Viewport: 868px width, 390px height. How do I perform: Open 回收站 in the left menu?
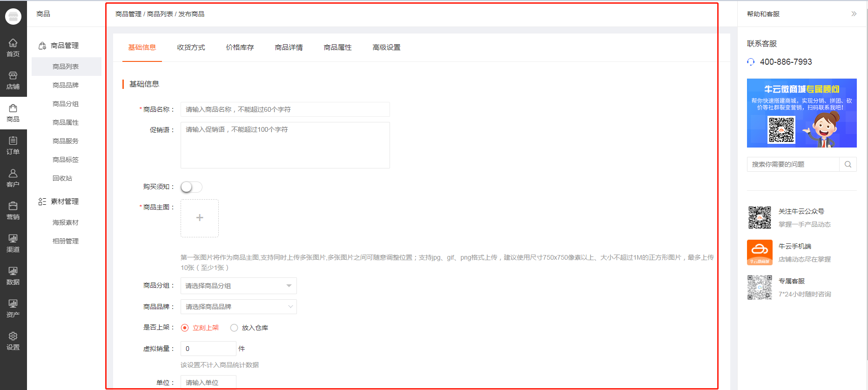[62, 178]
